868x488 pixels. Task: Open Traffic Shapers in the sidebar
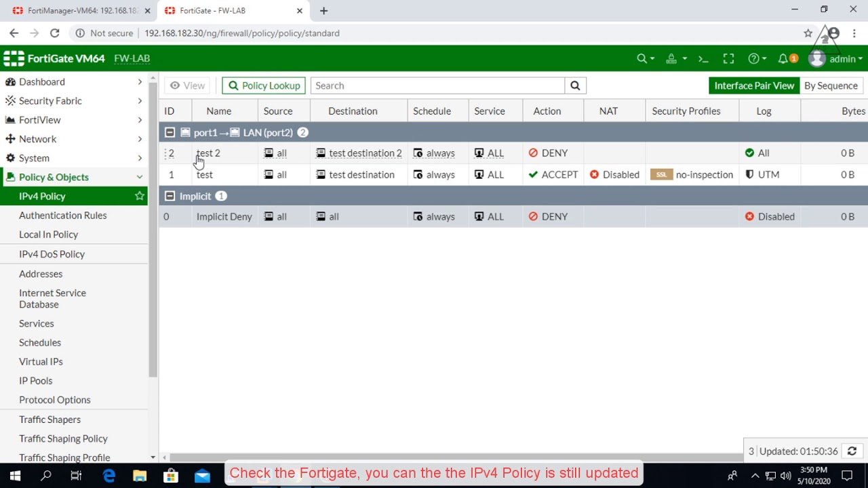(x=50, y=420)
